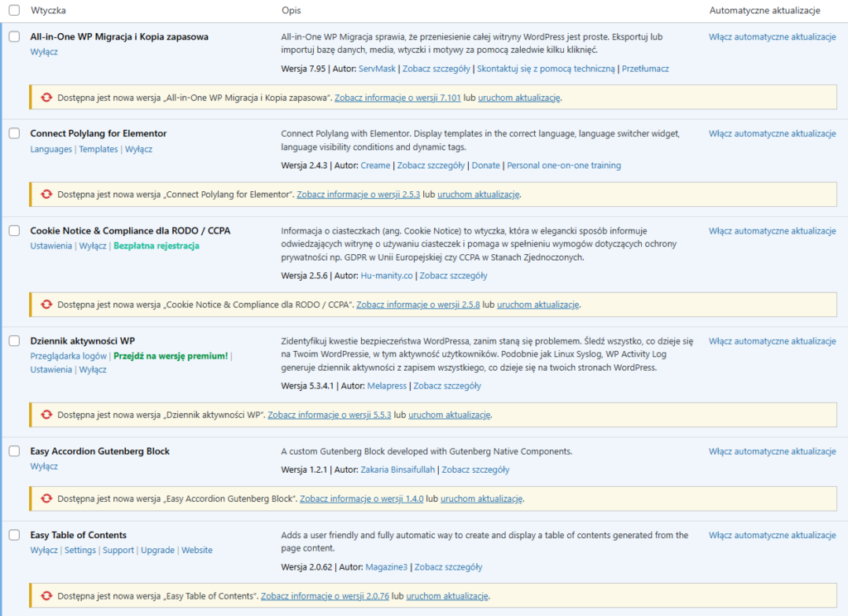
Task: Click the update icon beside All-in-One WP Migracja notice
Action: click(x=46, y=97)
